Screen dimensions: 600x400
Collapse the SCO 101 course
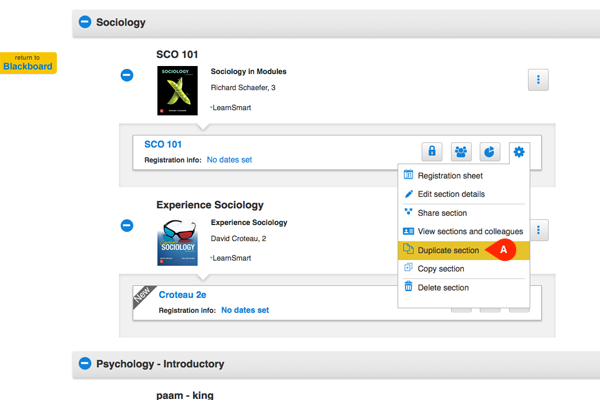127,75
